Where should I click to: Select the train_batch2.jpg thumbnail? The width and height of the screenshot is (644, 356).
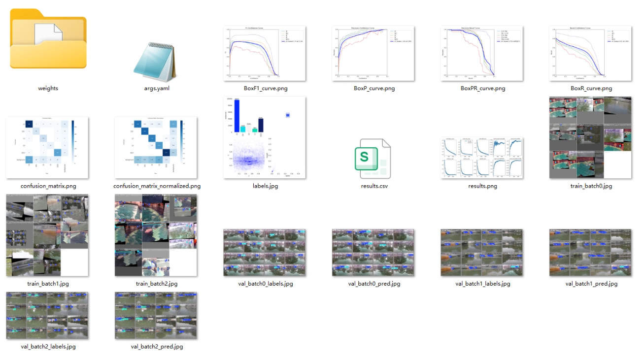click(156, 235)
